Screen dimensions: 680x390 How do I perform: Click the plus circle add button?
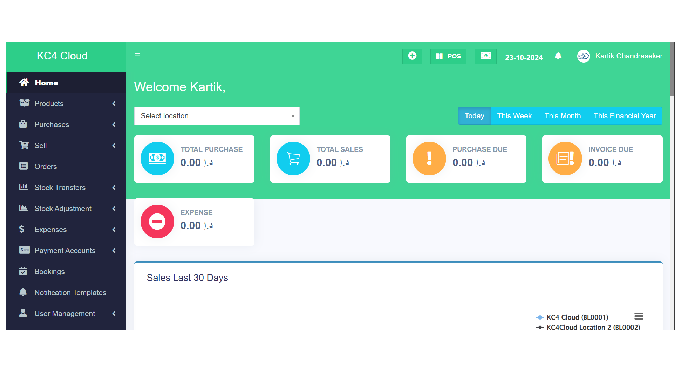point(412,56)
